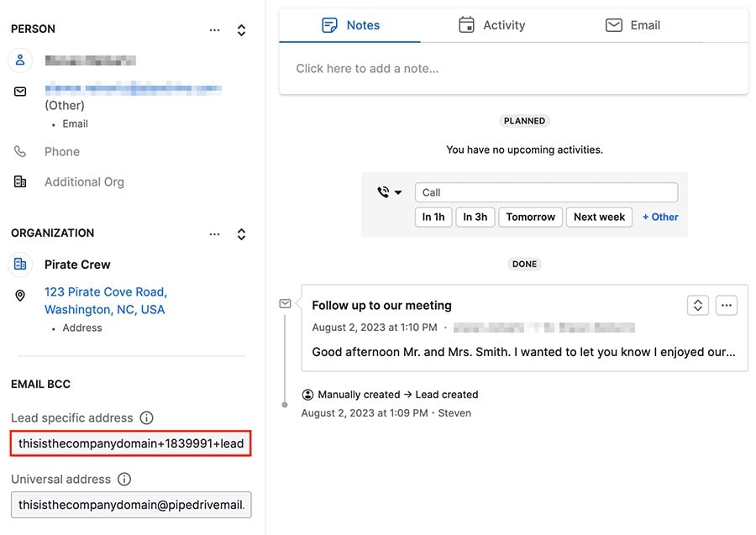
Task: Select the email icon next to contact address
Action: coord(20,91)
